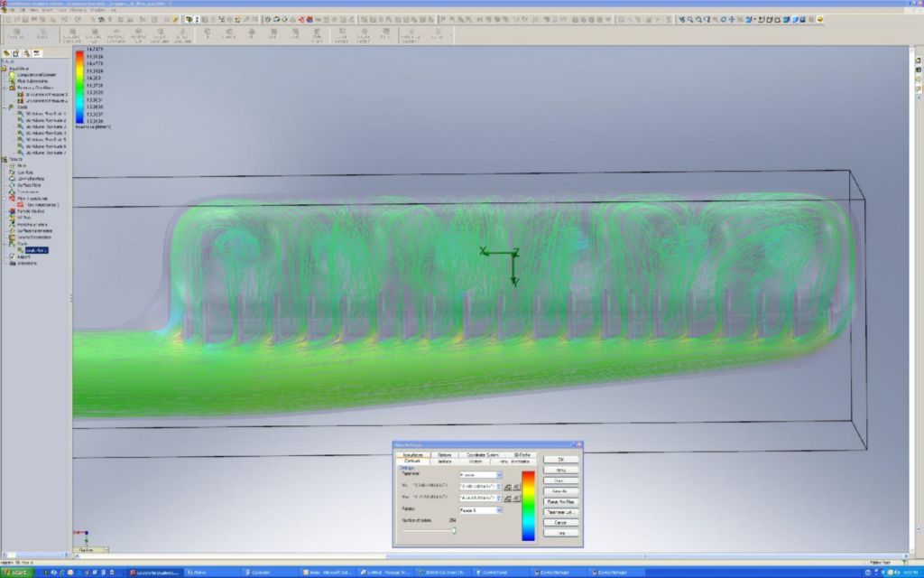This screenshot has height=578, width=924.
Task: Switch to the Coordinate System tab
Action: (x=483, y=454)
